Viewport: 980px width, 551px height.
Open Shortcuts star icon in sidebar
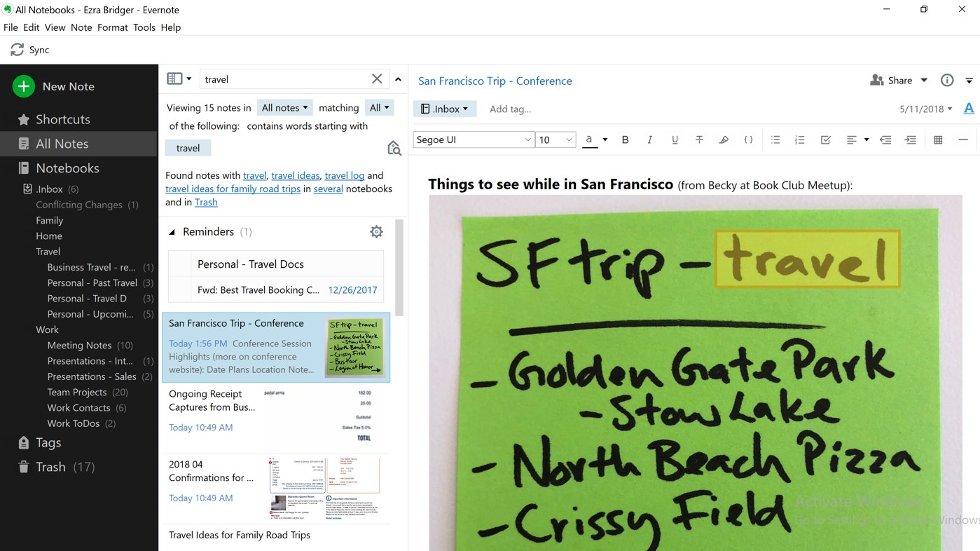[x=23, y=119]
